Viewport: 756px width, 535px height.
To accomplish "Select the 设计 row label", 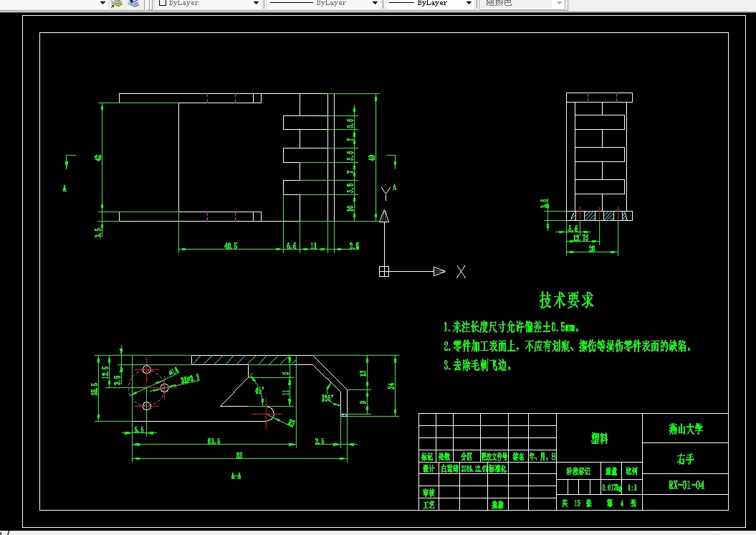I will (428, 468).
